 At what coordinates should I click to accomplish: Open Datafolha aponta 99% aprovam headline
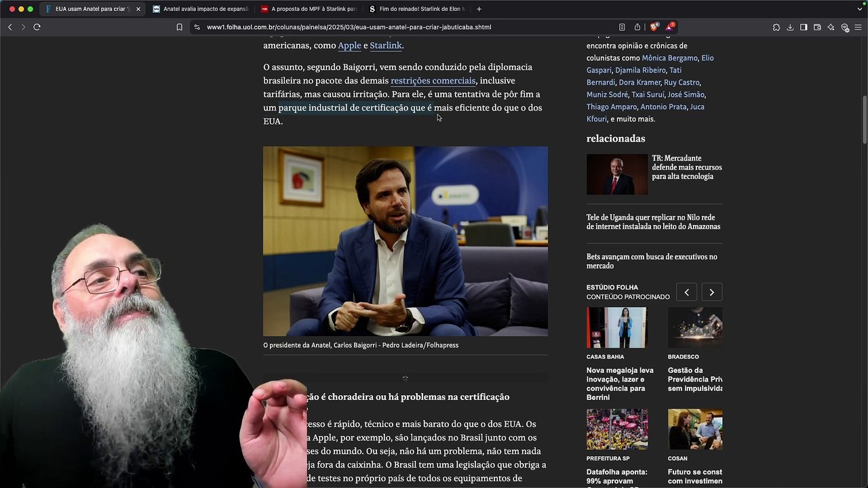point(617,477)
